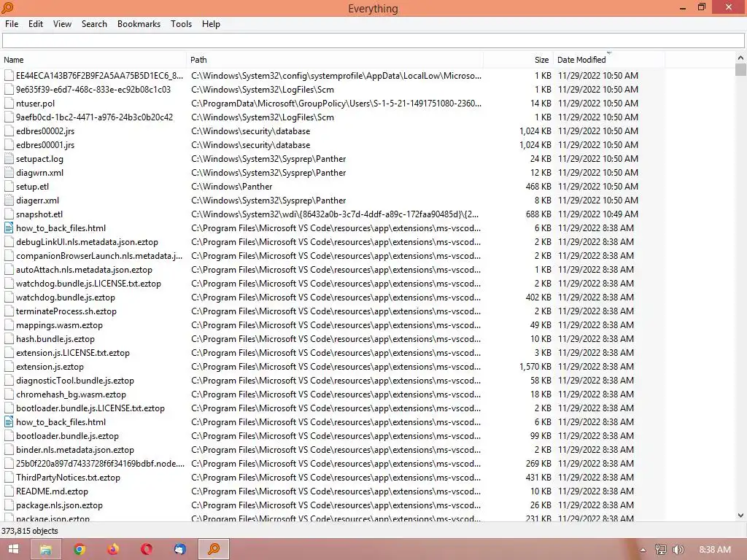Viewport: 747px width, 560px height.
Task: Select file icon of snapshot.etl
Action: click(9, 214)
